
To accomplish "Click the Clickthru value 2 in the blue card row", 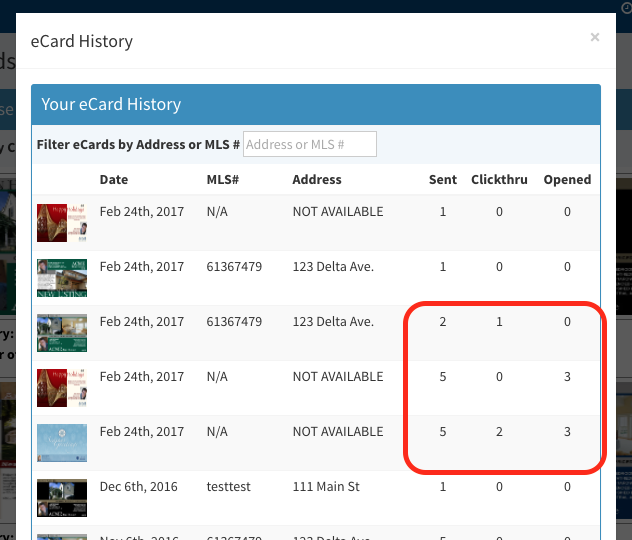I will (499, 432).
